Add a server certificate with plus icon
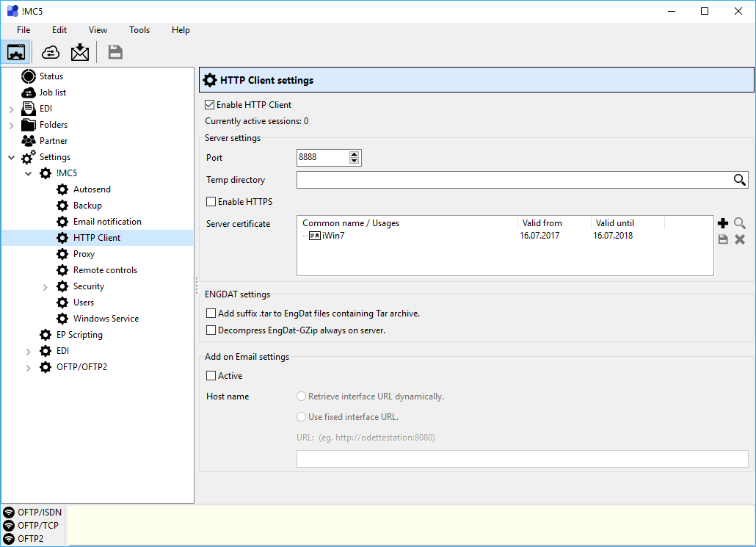This screenshot has height=547, width=756. pos(723,223)
